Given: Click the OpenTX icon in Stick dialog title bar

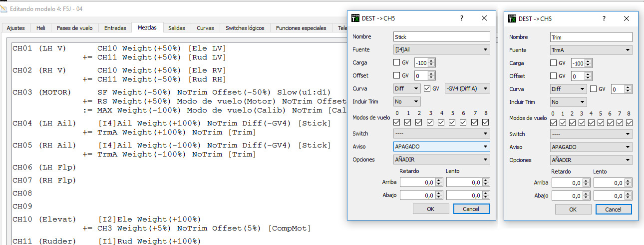Looking at the screenshot, I should 355,18.
